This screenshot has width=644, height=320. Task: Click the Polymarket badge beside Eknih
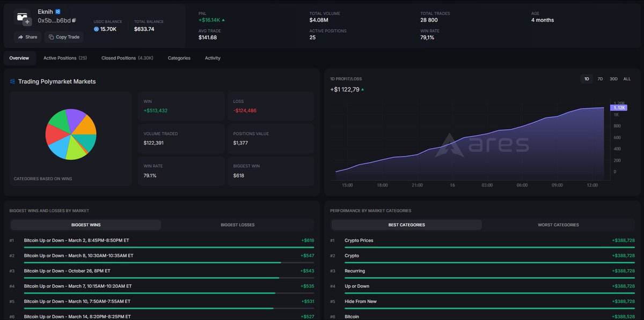[58, 11]
